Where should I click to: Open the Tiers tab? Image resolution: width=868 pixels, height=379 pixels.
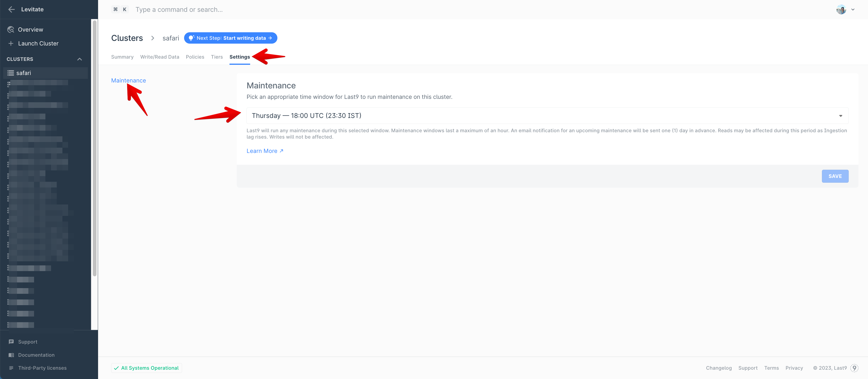(217, 57)
